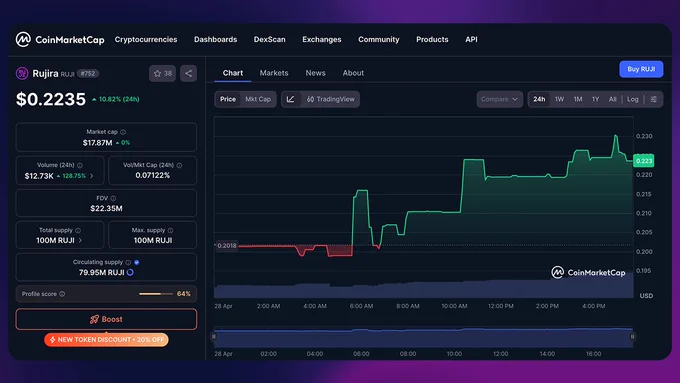Switch to the Chart tab
680x383 pixels.
click(x=233, y=73)
